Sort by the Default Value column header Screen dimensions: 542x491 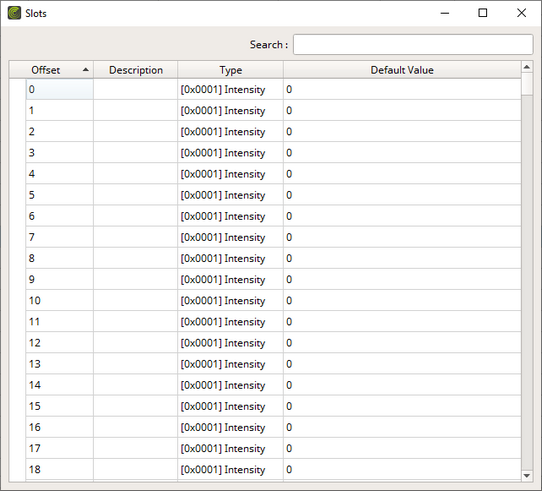point(402,70)
